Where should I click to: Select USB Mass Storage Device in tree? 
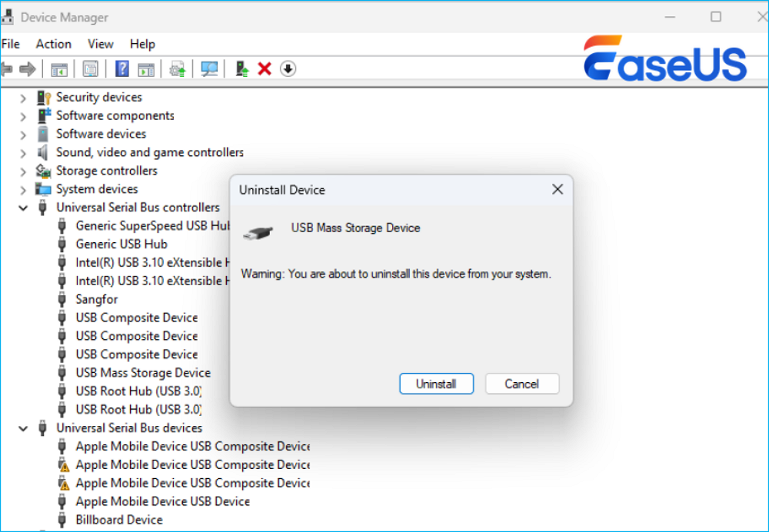click(x=142, y=373)
